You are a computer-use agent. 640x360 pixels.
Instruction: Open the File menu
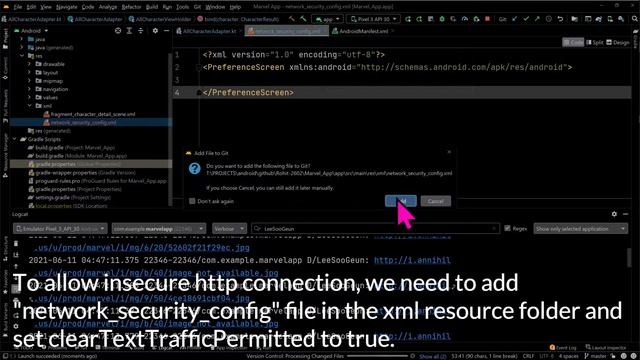(x=18, y=7)
